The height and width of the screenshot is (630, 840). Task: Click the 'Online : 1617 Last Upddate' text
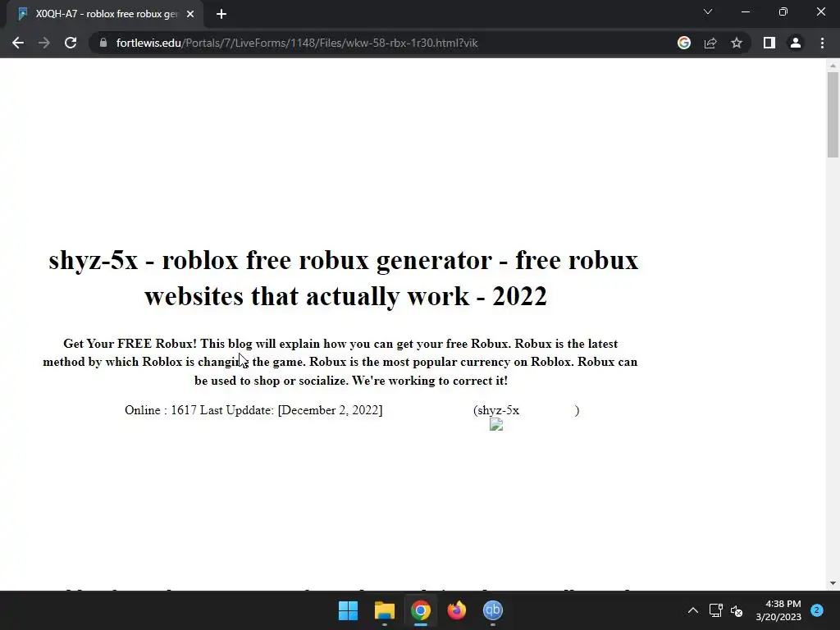(253, 410)
